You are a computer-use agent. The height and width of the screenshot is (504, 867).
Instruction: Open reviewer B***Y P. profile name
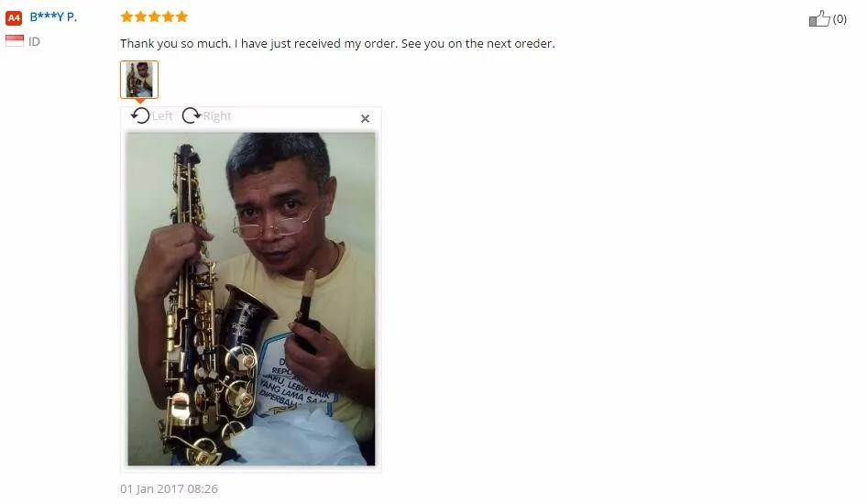point(53,17)
